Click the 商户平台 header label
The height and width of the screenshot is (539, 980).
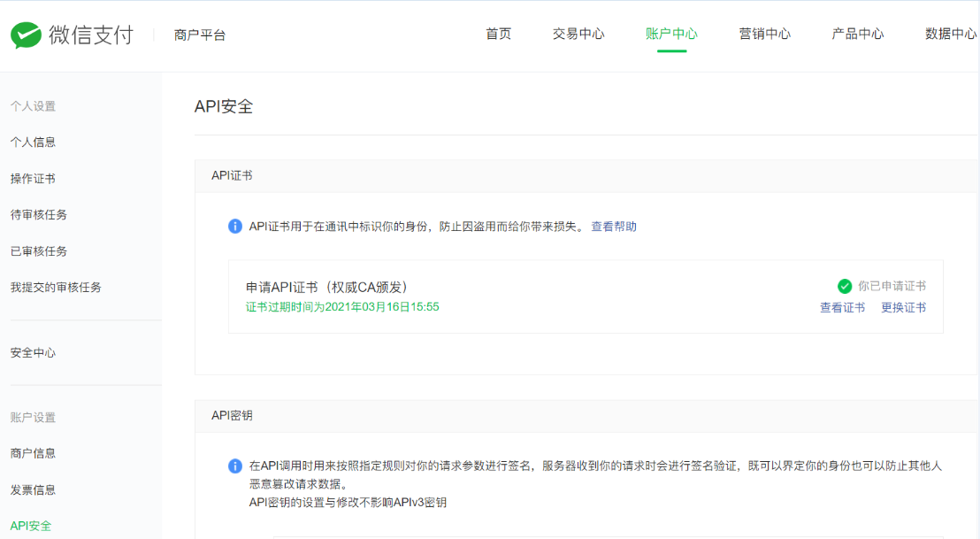point(200,35)
